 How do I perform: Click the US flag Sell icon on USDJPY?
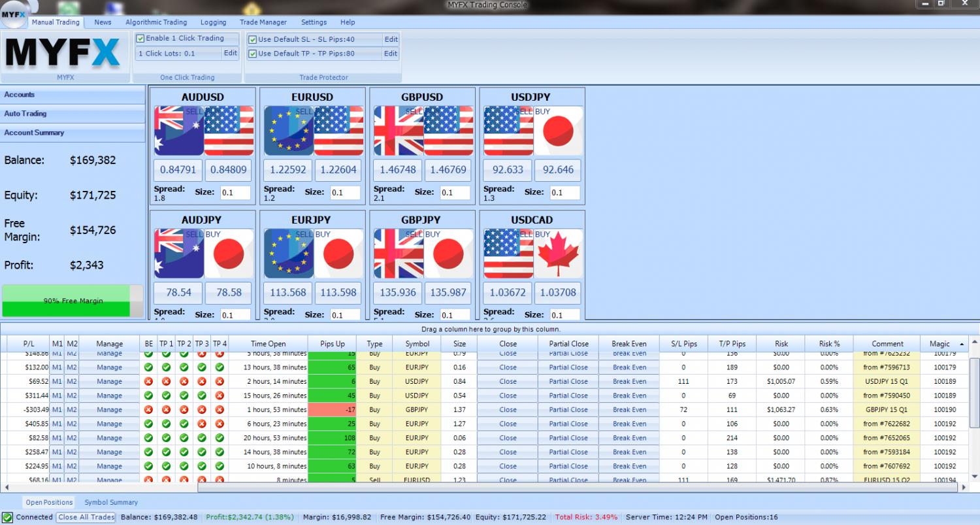coord(508,131)
